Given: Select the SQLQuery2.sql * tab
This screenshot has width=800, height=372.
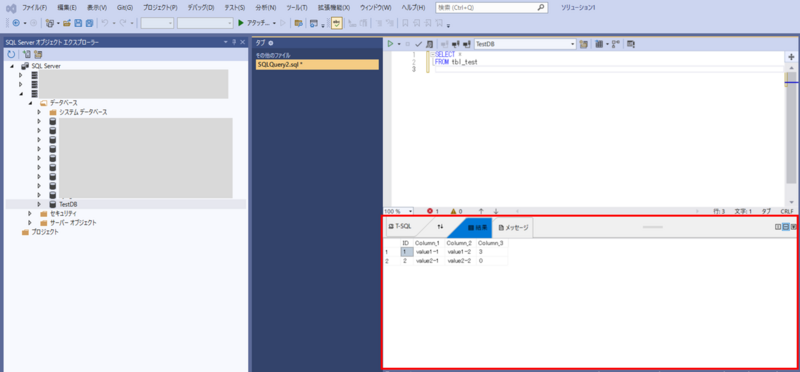Looking at the screenshot, I should [x=317, y=65].
